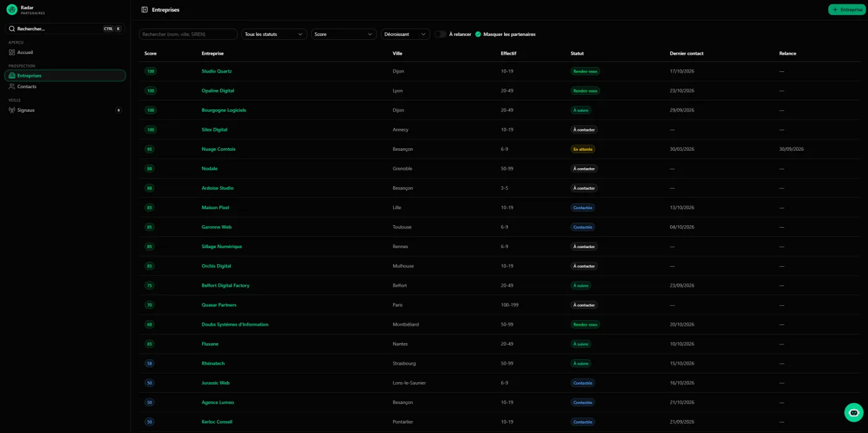Viewport: 868px width, 433px height.
Task: Click the + Entreprise button
Action: (x=846, y=10)
